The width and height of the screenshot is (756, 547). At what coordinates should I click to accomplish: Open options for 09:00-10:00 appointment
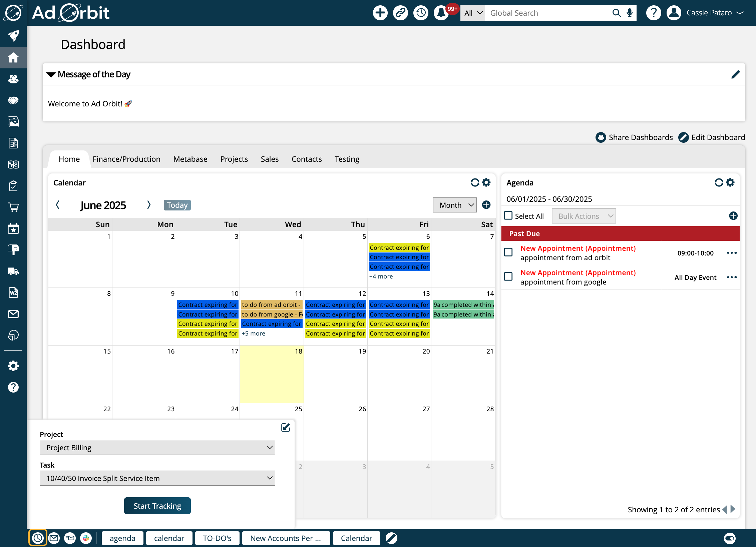click(x=732, y=253)
